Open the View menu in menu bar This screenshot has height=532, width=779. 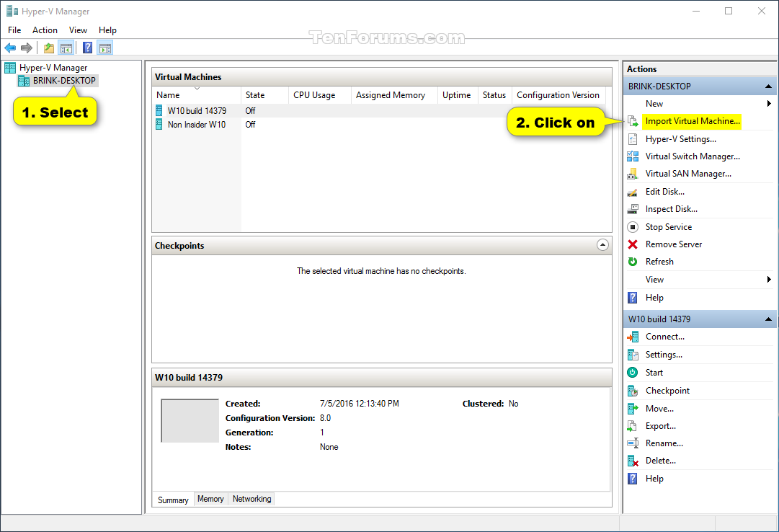[x=78, y=30]
